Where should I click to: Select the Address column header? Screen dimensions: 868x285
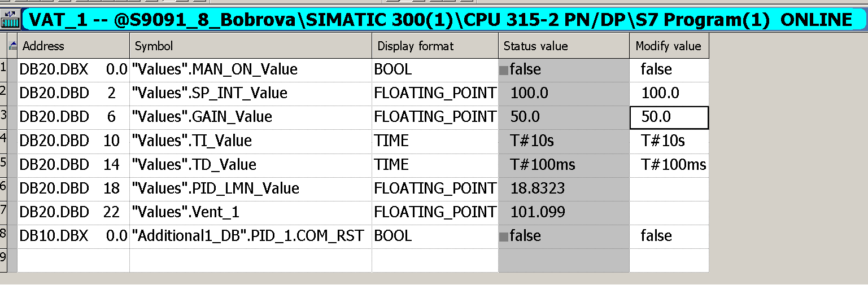(74, 46)
